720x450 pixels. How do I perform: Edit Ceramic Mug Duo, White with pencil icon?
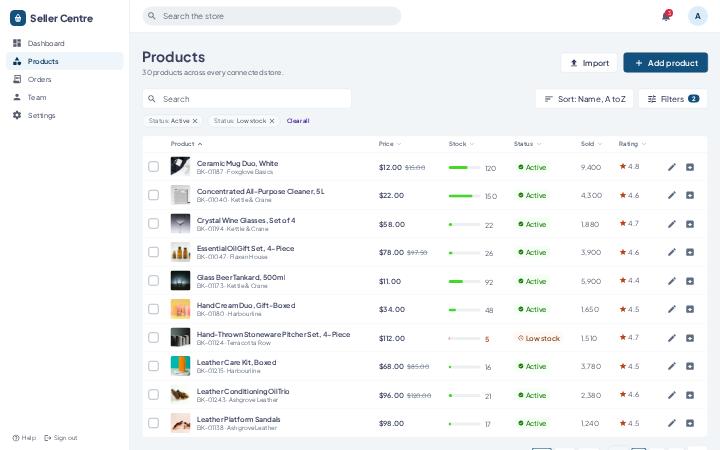pos(671,167)
